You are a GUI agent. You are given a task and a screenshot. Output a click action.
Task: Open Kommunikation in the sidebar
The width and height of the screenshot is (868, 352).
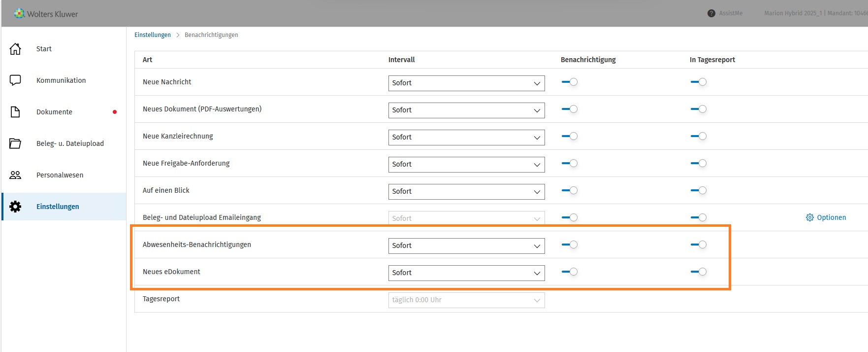tap(61, 80)
